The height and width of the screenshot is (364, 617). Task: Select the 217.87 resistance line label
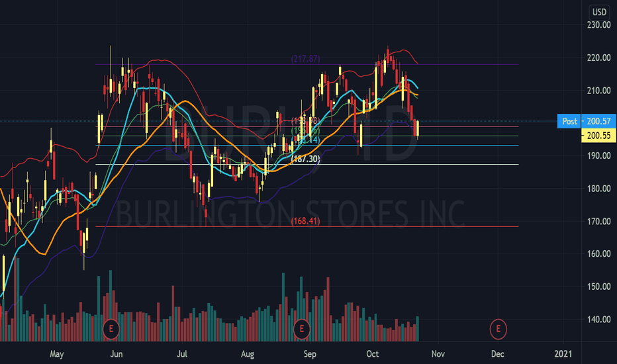[305, 59]
